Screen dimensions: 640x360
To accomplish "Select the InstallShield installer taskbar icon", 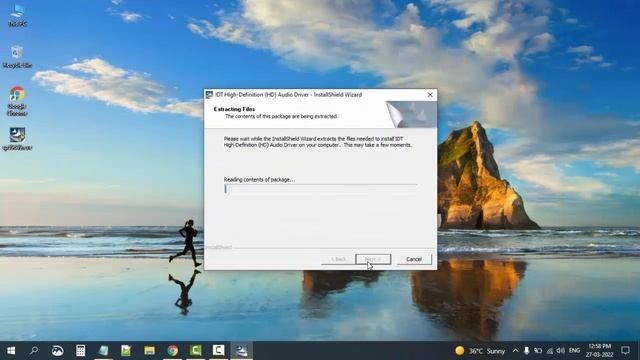I will 242,351.
